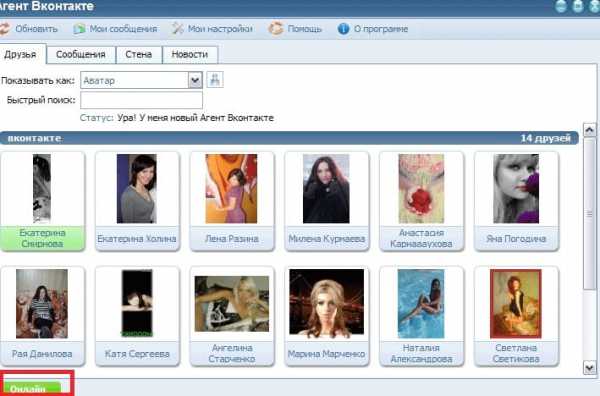Click the status text Ура! У меня новый Агент
This screenshot has width=600, height=396.
(196, 118)
